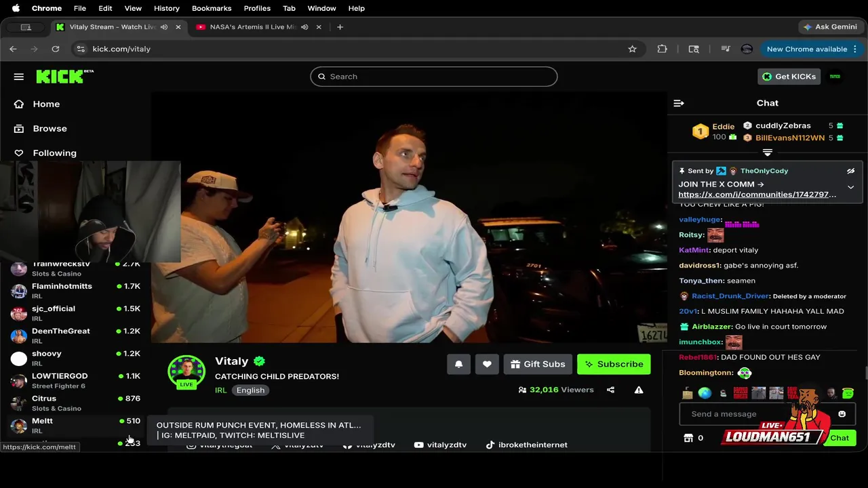Open the Kick sidebar hamburger menu
Image resolution: width=868 pixels, height=488 pixels.
[x=19, y=77]
